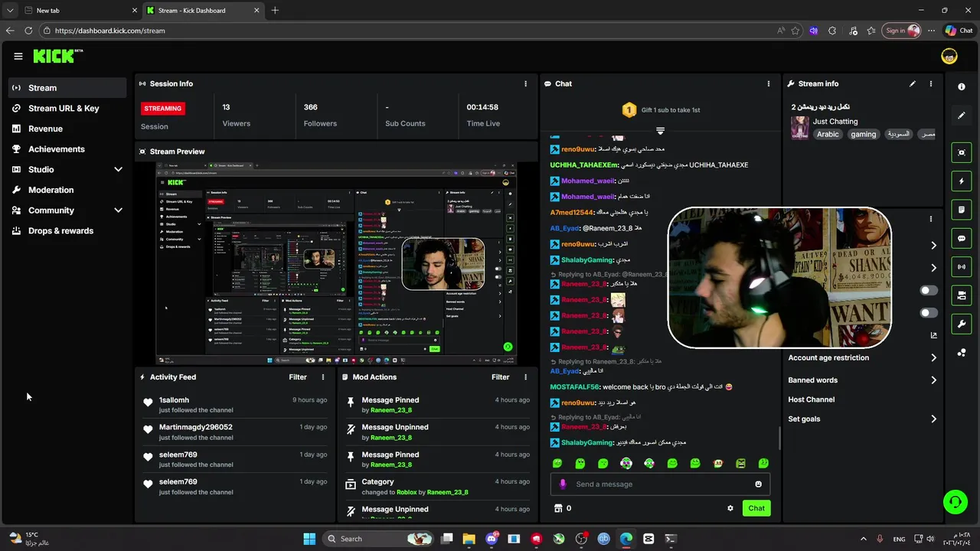Open the shop icon next to 0
Viewport: 980px width, 551px height.
point(558,508)
